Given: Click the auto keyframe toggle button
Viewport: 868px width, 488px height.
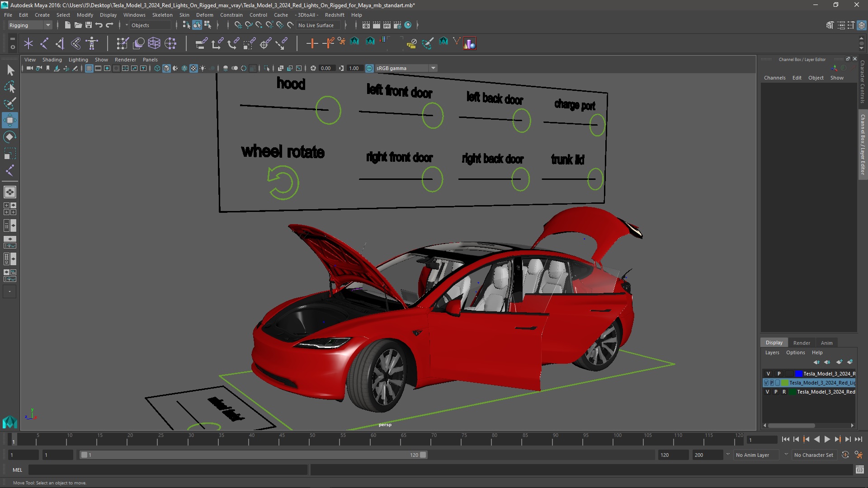Looking at the screenshot, I should 845,455.
